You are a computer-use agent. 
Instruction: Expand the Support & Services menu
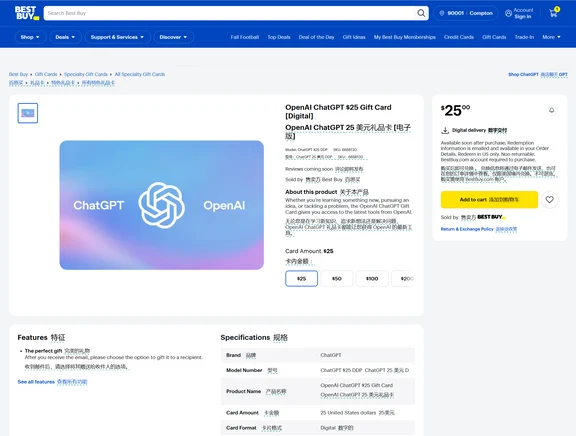117,37
